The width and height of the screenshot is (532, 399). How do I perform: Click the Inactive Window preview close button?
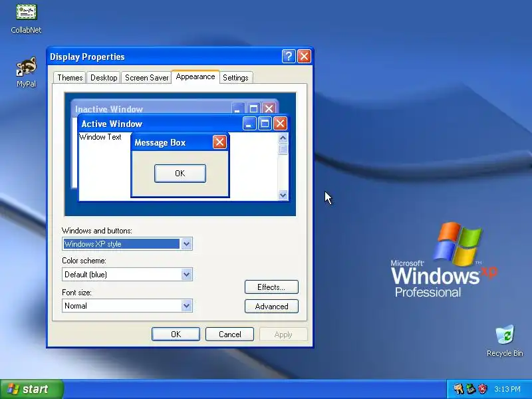(269, 108)
